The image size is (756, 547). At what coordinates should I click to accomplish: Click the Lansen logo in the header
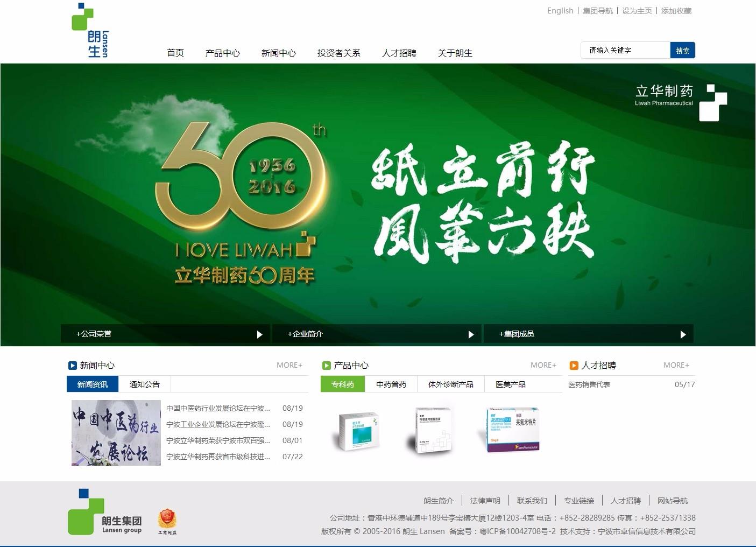tap(90, 30)
